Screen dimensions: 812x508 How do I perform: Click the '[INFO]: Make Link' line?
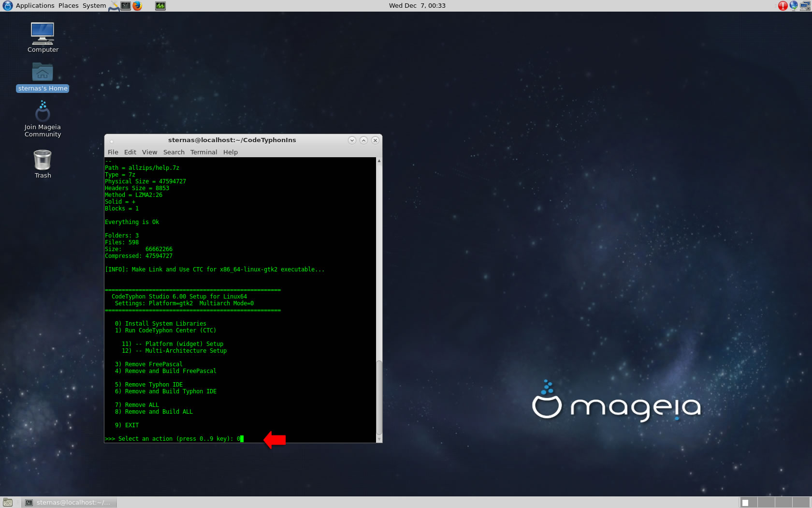tap(215, 269)
